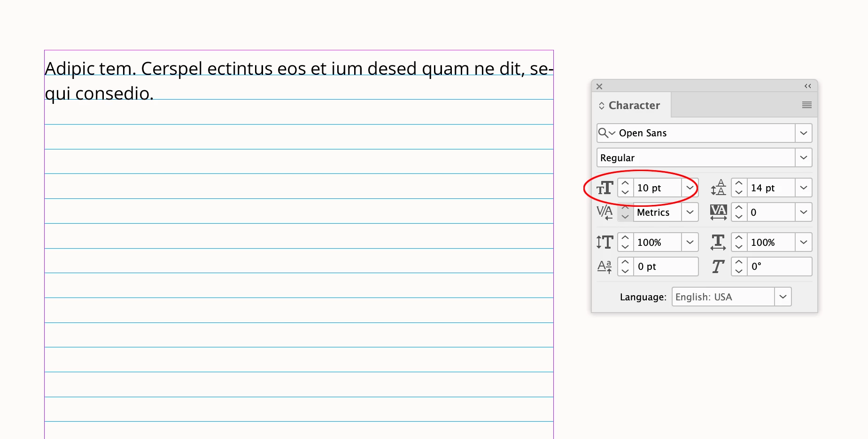Image resolution: width=868 pixels, height=439 pixels.
Task: Open the Language dropdown showing English: USA
Action: (783, 297)
